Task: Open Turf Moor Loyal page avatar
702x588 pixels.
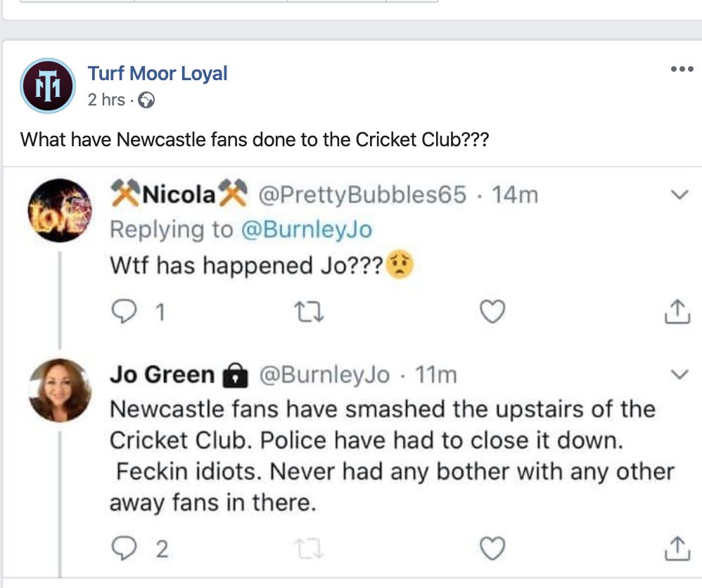Action: tap(47, 86)
